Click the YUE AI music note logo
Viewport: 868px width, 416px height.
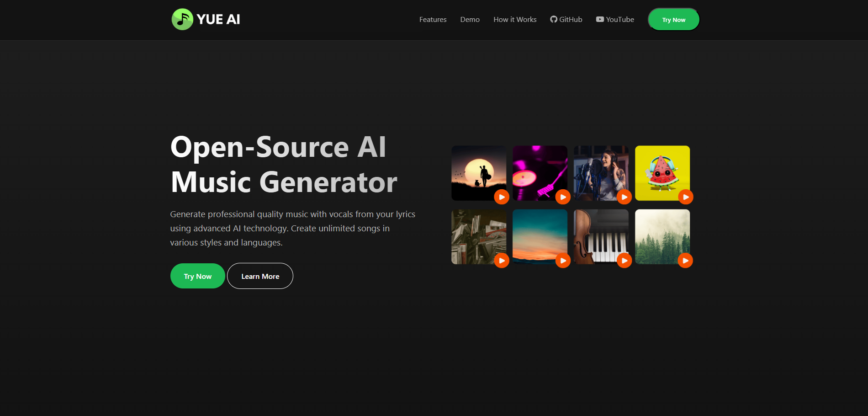point(182,19)
